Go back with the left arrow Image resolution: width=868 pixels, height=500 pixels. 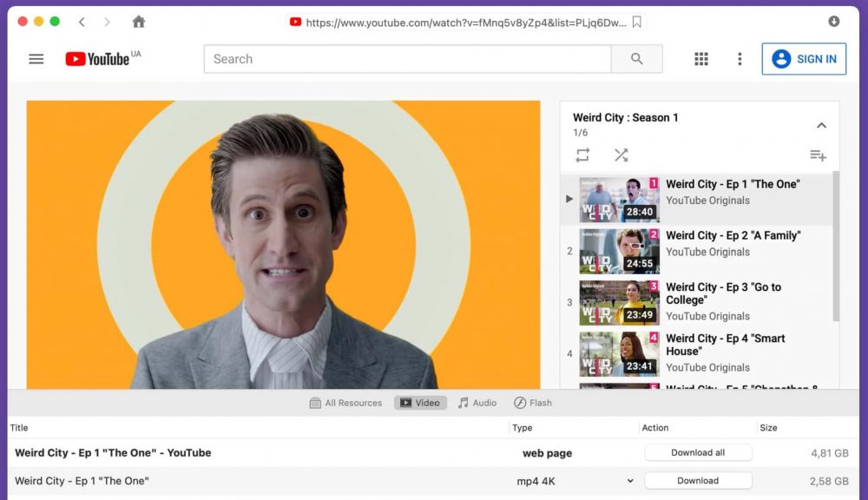(82, 22)
